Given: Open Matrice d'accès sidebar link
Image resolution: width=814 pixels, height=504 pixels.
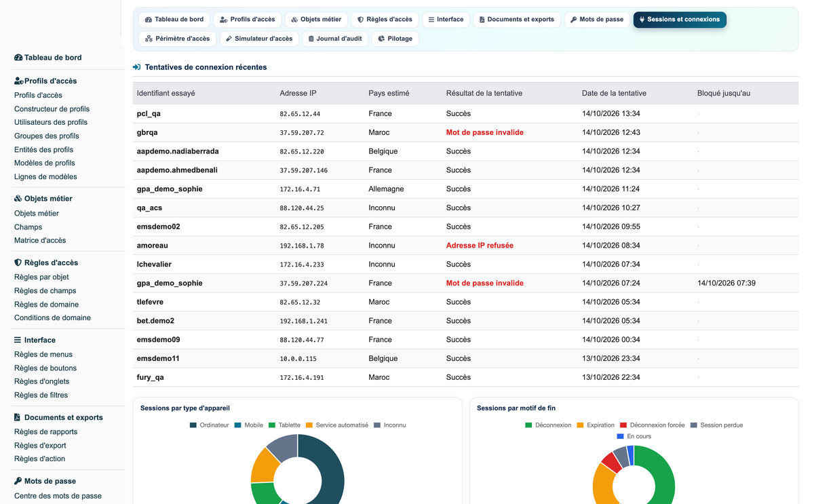Looking at the screenshot, I should [40, 240].
